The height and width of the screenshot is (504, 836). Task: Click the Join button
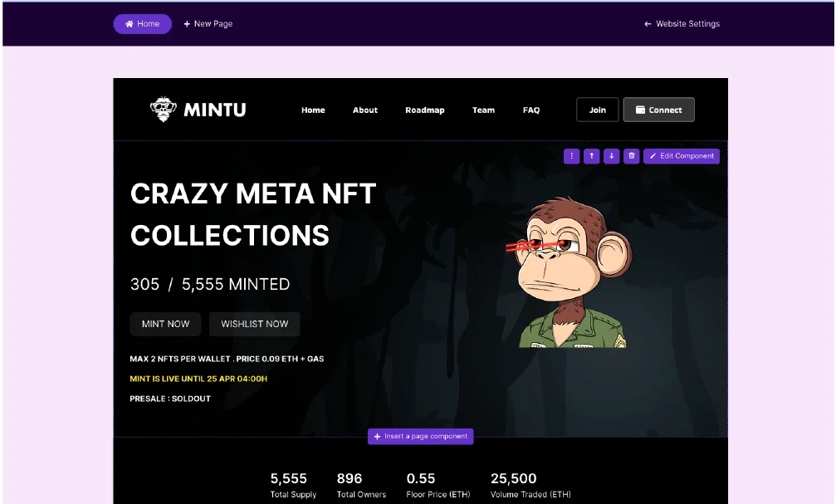[598, 110]
